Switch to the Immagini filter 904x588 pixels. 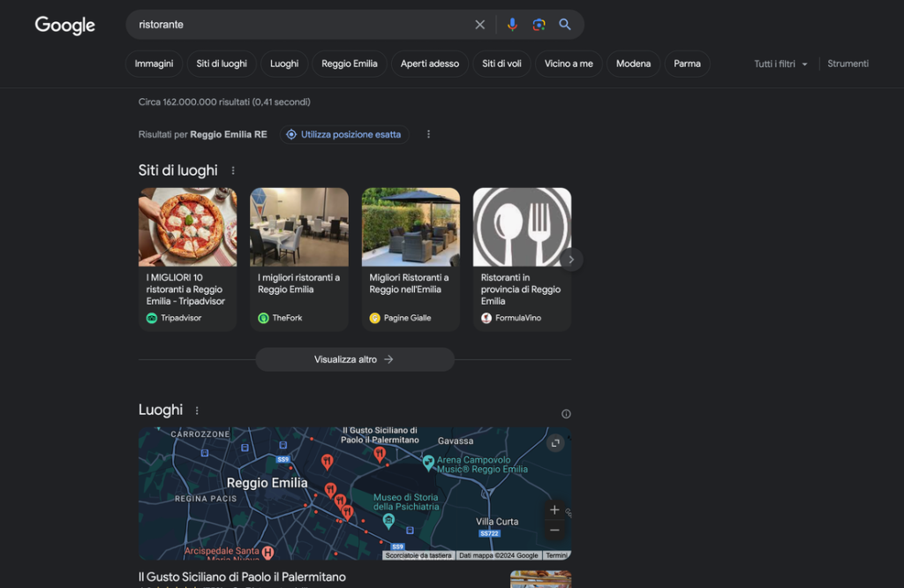point(154,64)
